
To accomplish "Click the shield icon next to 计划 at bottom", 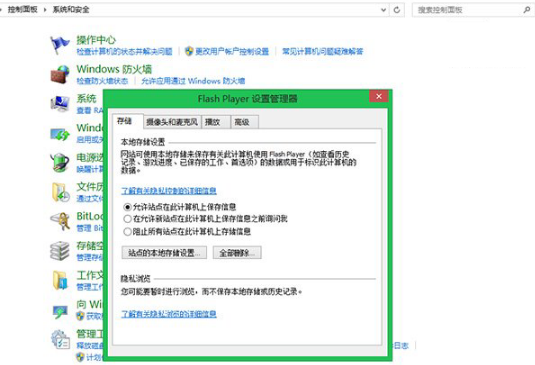I will tap(80, 357).
